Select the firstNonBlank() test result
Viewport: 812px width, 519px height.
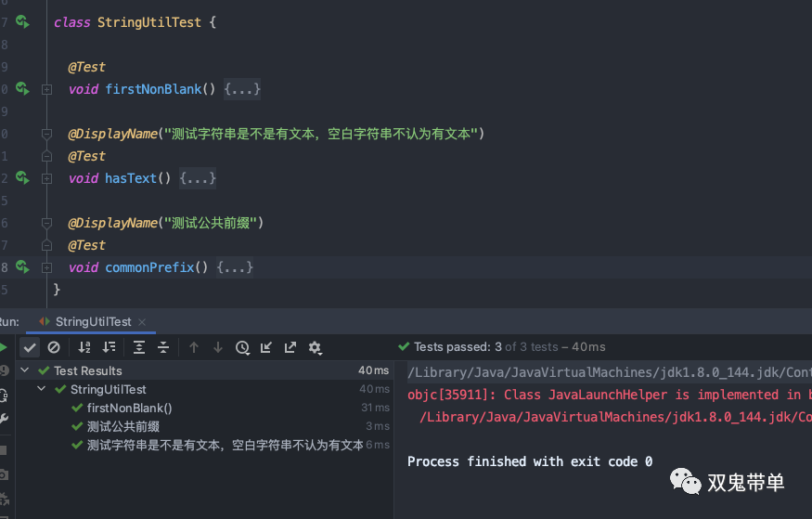(x=129, y=408)
